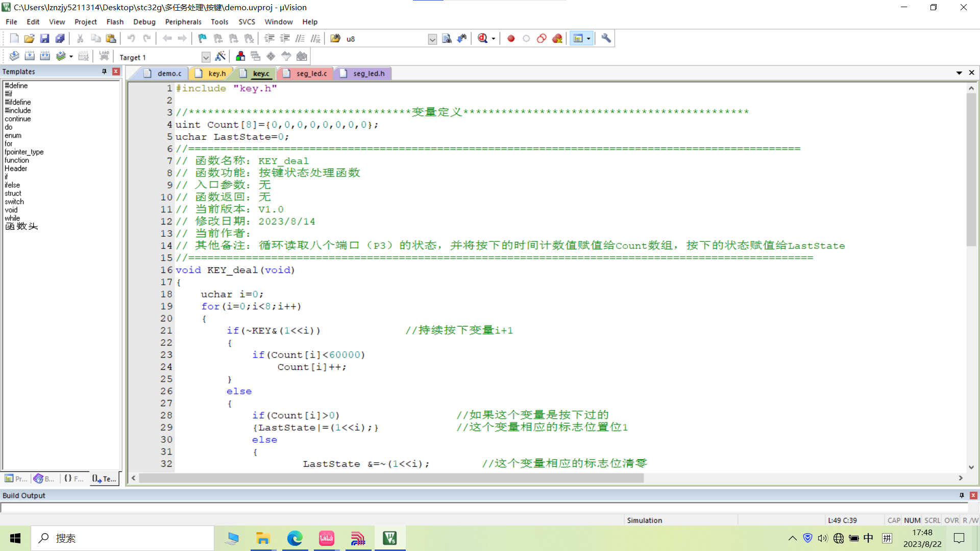Open Options for Target wand icon

pos(220,56)
